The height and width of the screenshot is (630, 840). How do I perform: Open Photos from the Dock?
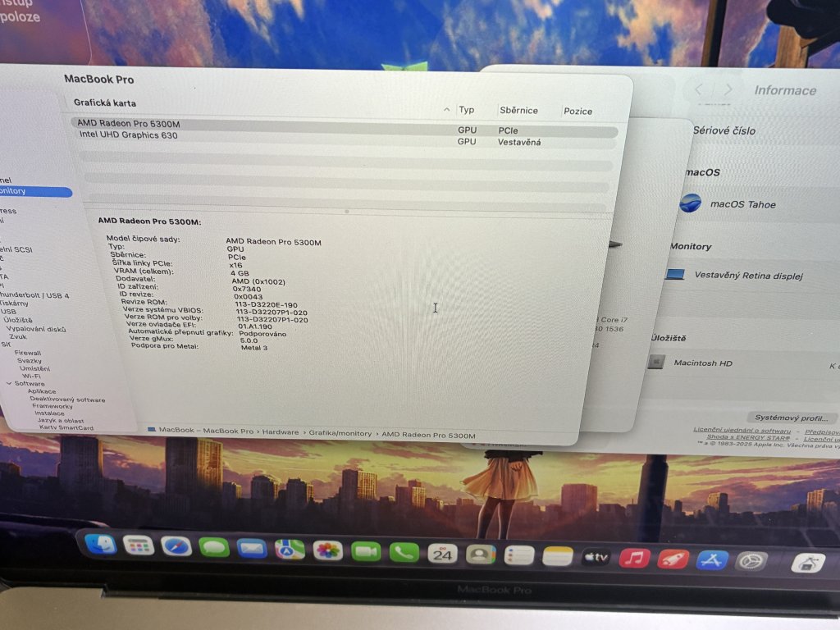[x=328, y=550]
